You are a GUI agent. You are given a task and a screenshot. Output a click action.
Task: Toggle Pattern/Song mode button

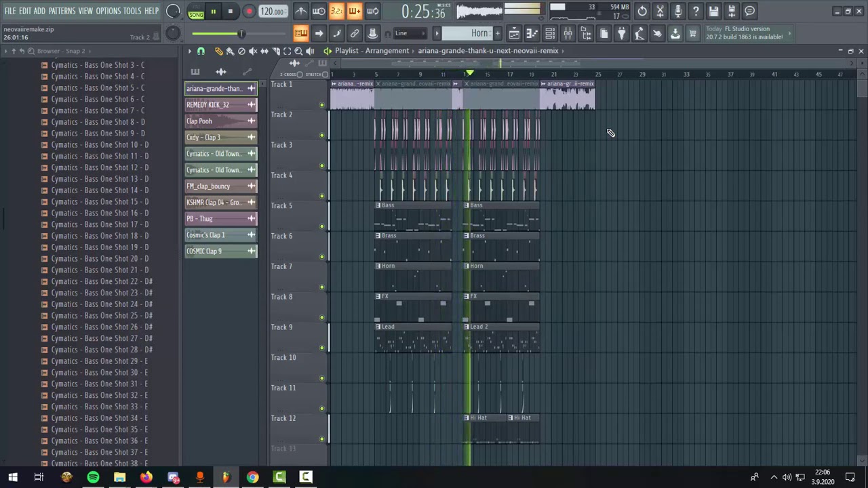[196, 11]
